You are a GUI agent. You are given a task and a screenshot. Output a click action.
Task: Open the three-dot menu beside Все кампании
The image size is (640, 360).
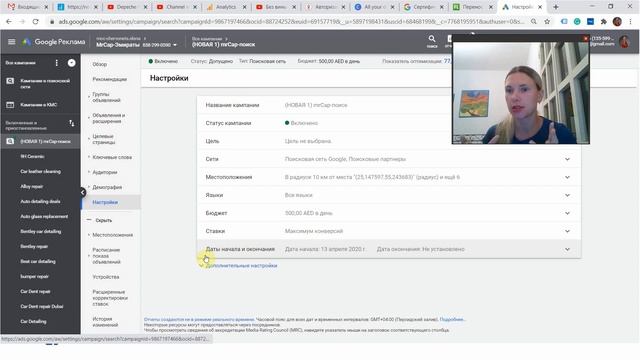point(56,62)
